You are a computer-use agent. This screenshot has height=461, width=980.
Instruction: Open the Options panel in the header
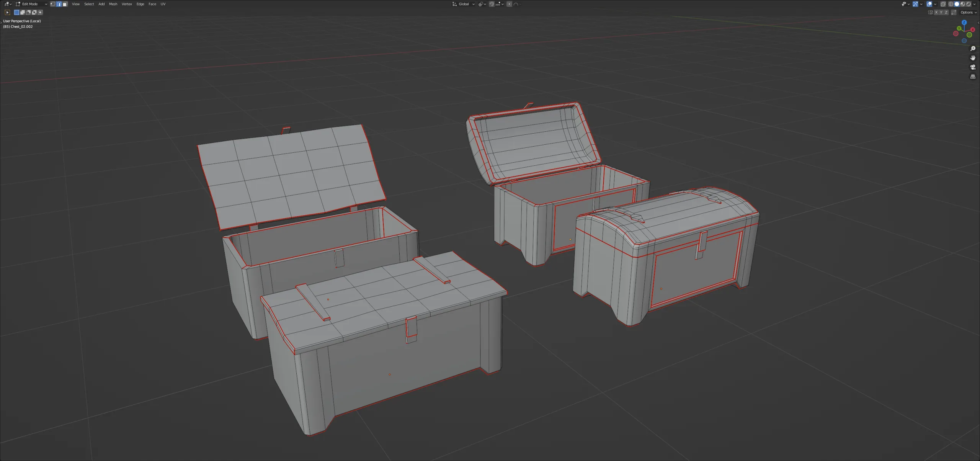point(968,12)
